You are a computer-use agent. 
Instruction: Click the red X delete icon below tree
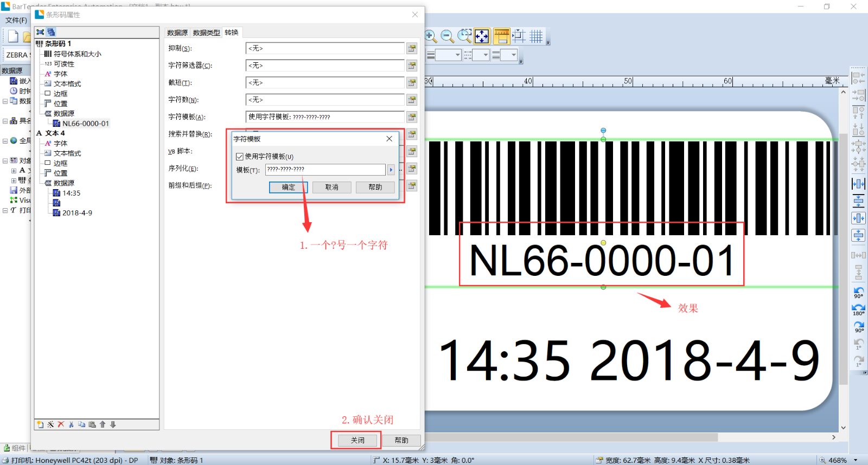click(x=61, y=424)
